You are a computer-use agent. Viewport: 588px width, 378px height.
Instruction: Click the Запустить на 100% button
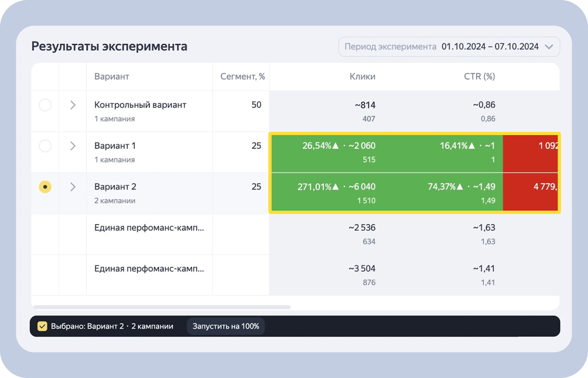point(226,326)
